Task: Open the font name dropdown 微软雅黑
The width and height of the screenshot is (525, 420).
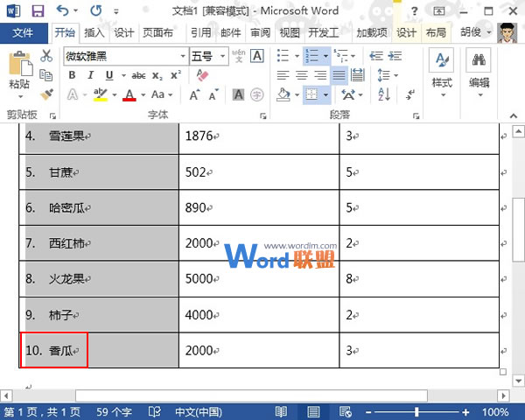Action: pos(183,56)
